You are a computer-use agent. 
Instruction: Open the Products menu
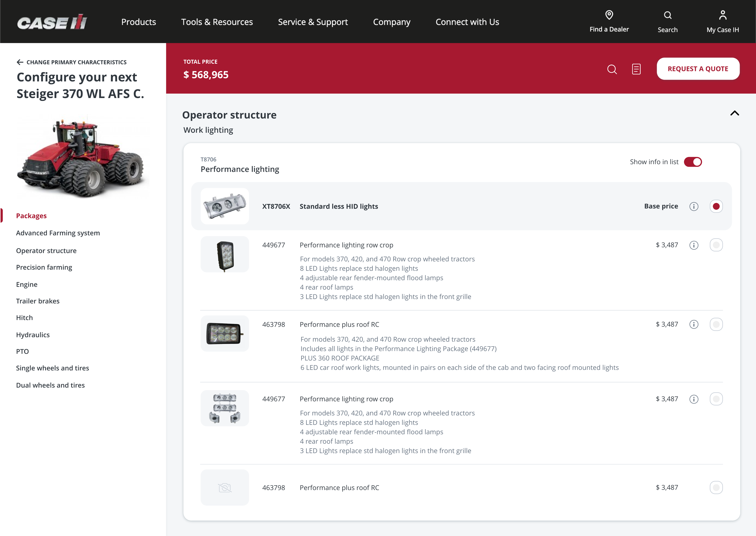pyautogui.click(x=139, y=22)
